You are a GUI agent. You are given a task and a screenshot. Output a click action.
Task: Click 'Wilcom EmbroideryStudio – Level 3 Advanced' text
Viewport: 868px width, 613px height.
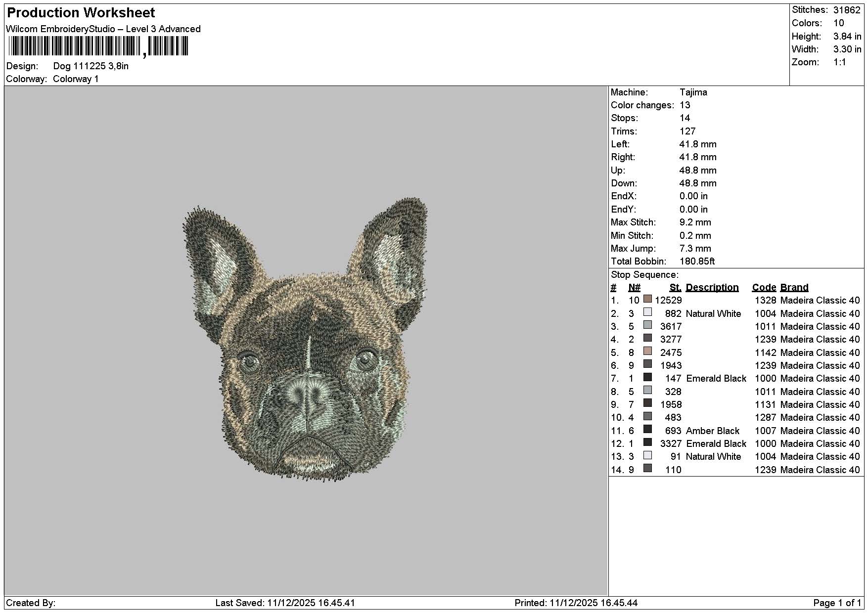coord(103,29)
